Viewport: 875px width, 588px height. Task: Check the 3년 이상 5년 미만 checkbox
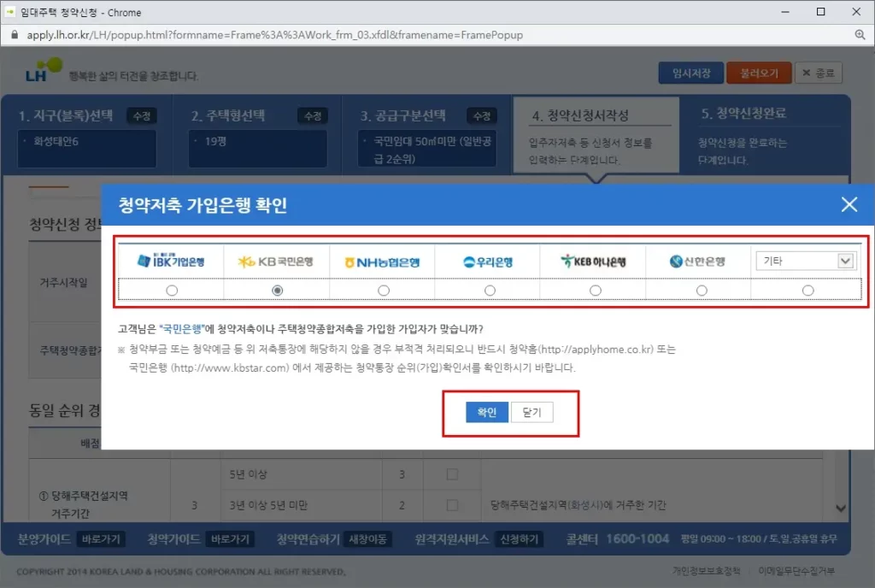point(452,505)
